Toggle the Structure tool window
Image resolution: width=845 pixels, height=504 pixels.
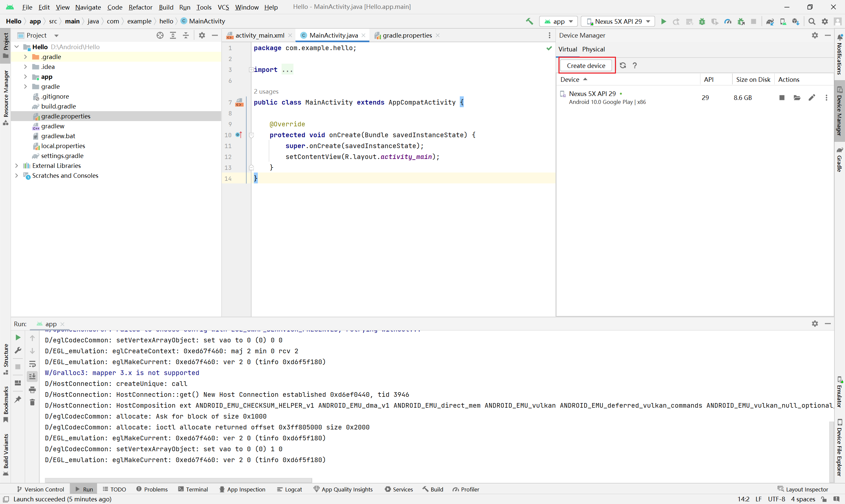pyautogui.click(x=5, y=359)
